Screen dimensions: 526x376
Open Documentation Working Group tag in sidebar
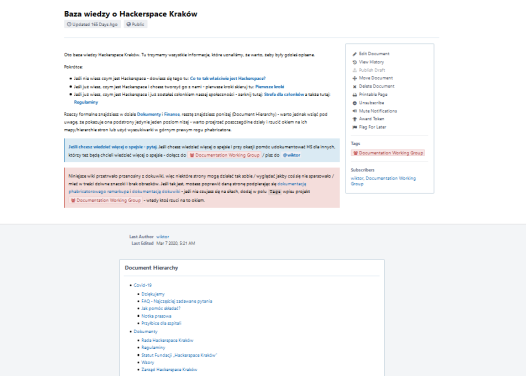click(388, 153)
